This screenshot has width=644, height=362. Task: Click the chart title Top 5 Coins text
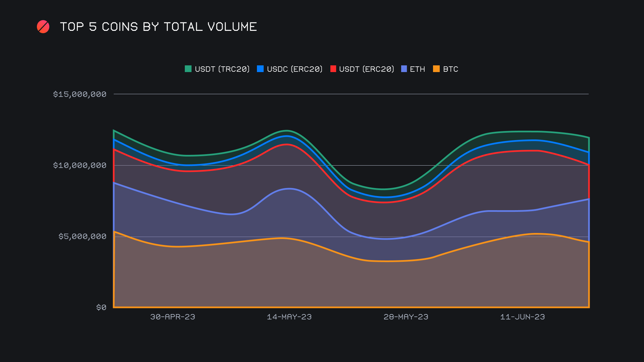click(x=158, y=27)
